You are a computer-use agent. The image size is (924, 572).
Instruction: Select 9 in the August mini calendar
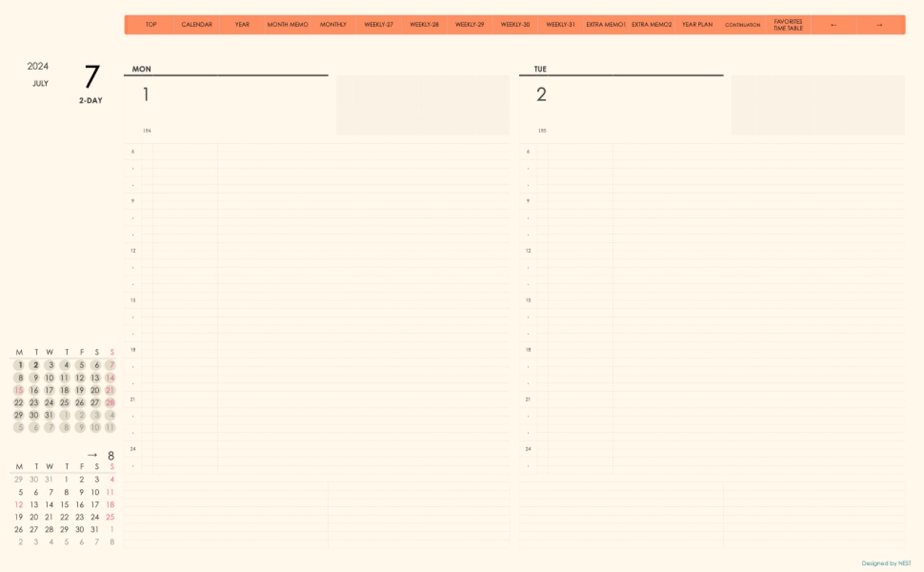pos(81,492)
